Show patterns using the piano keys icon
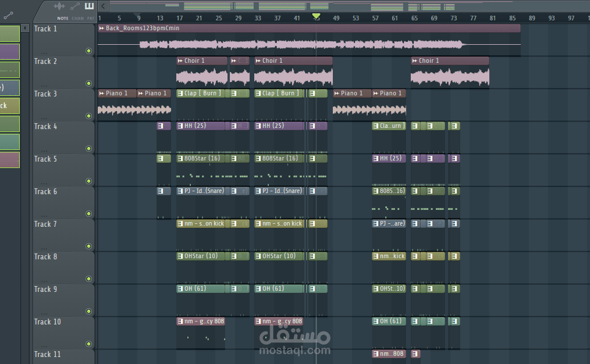This screenshot has height=364, width=590. [x=89, y=6]
